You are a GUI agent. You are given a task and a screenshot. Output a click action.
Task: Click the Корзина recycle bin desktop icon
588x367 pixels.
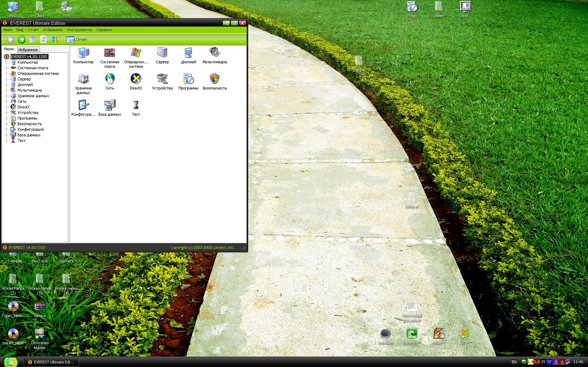[385, 335]
